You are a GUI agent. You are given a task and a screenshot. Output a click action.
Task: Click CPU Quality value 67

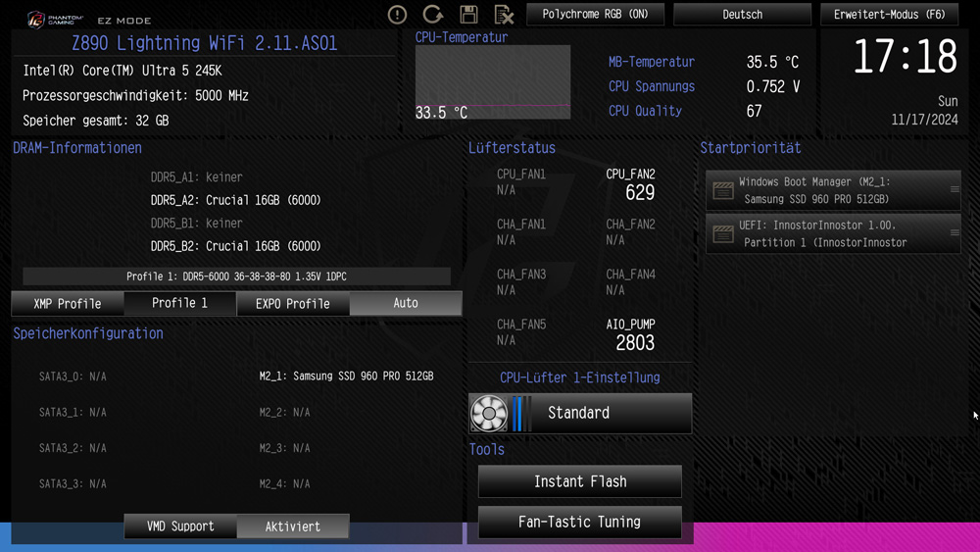coord(754,111)
